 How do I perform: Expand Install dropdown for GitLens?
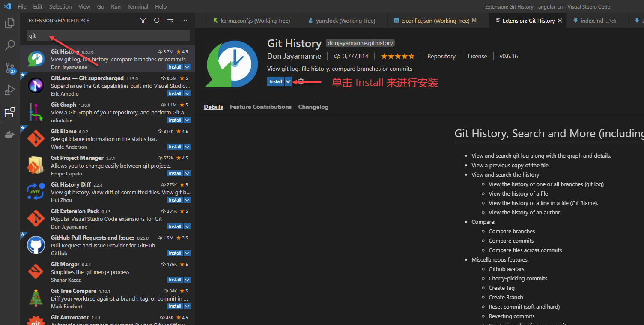tap(187, 93)
